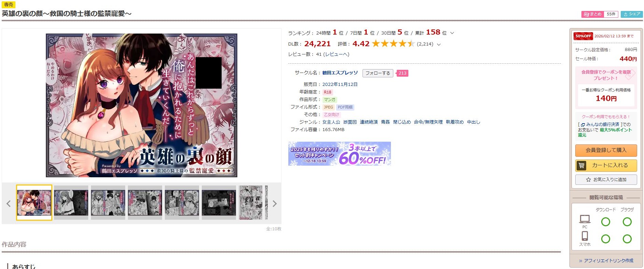644x269 pixels.
Task: Go to previous thumbnails with left arrow
Action: point(9,204)
